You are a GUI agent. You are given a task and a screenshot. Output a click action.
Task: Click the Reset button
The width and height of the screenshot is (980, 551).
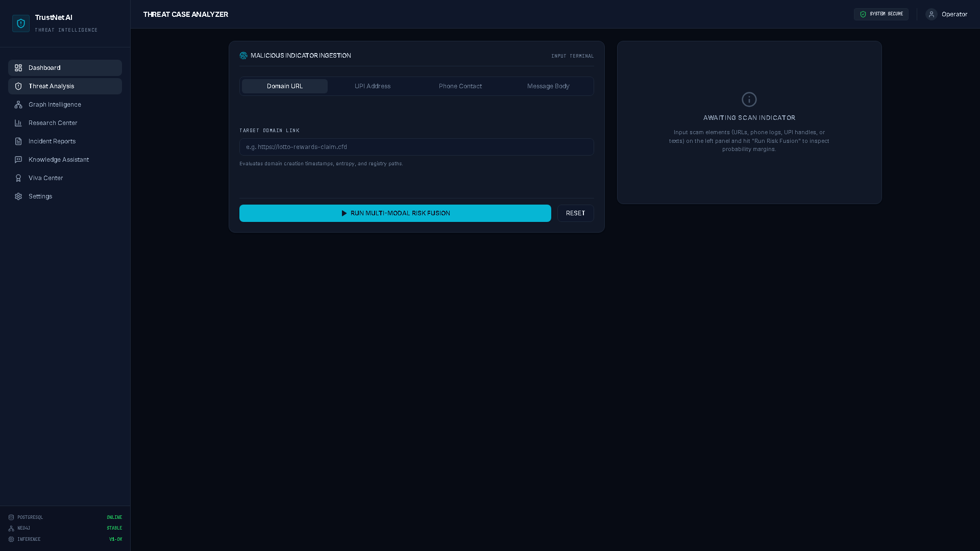coord(576,213)
